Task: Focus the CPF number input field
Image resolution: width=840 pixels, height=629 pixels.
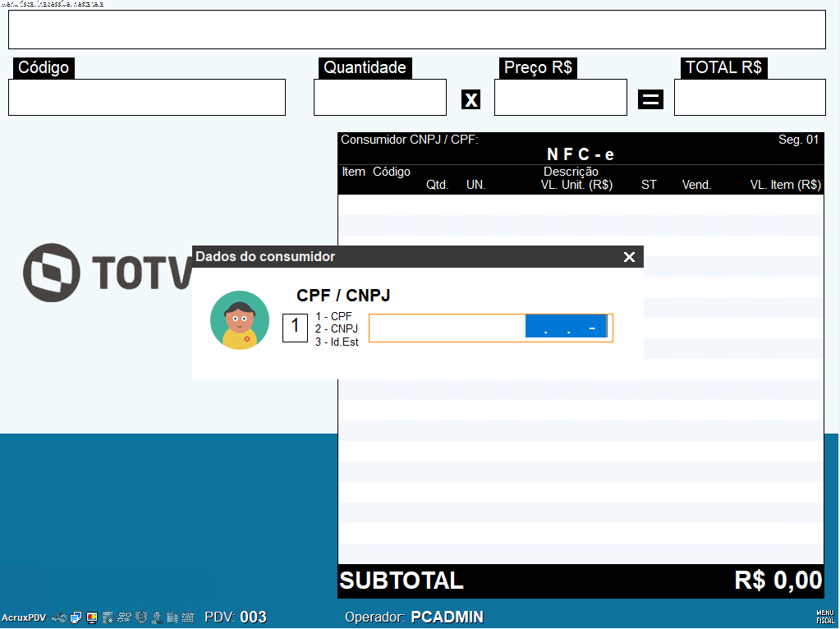Action: (x=491, y=328)
